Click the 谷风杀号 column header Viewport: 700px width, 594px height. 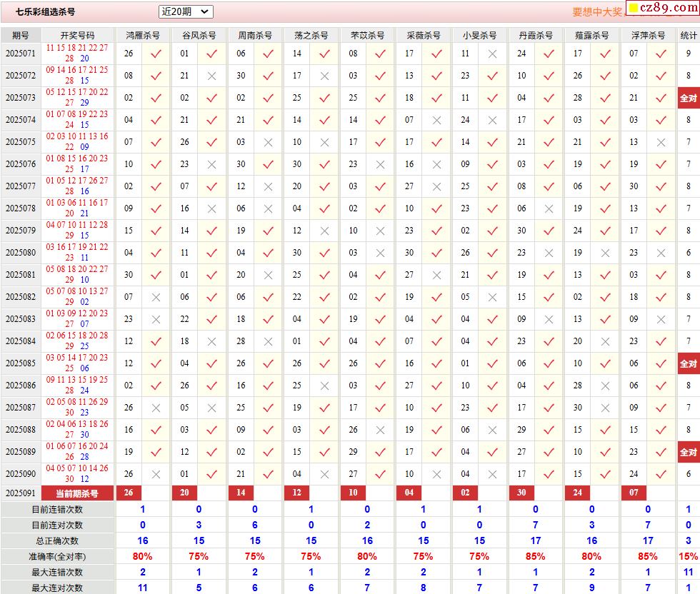pyautogui.click(x=199, y=35)
